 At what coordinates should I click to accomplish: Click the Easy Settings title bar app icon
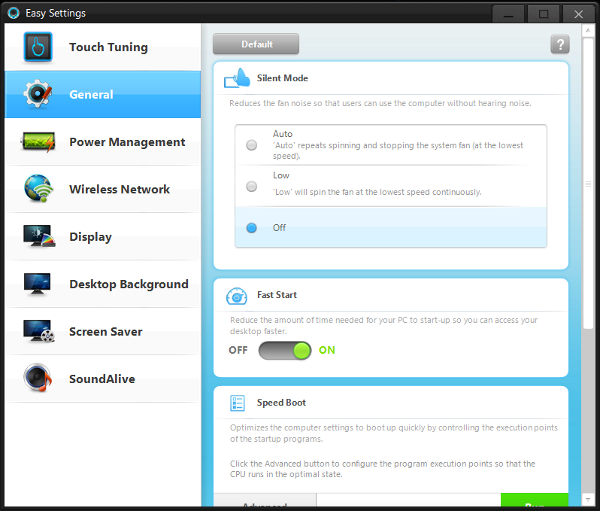12,13
